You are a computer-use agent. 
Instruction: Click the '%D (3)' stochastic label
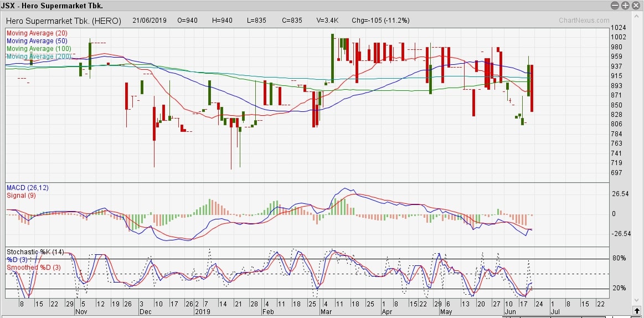tap(17, 260)
